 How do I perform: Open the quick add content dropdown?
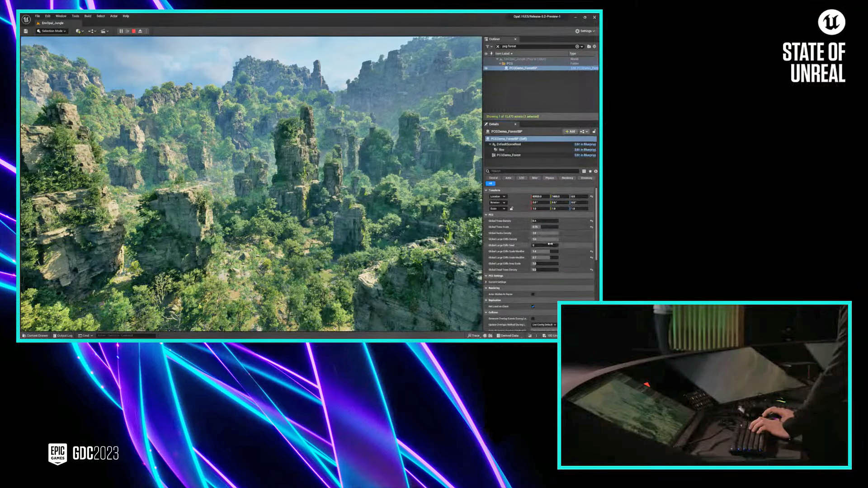click(x=80, y=31)
